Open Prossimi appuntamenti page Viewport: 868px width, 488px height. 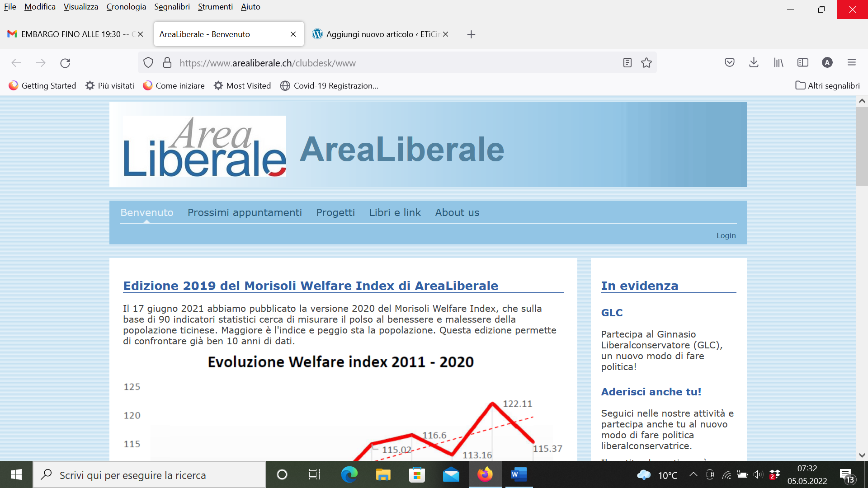click(245, 212)
